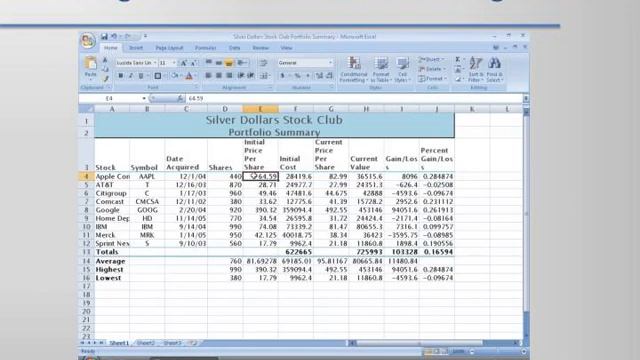Viewport: 640px width, 360px height.
Task: Switch to the Review tab
Action: [x=260, y=48]
